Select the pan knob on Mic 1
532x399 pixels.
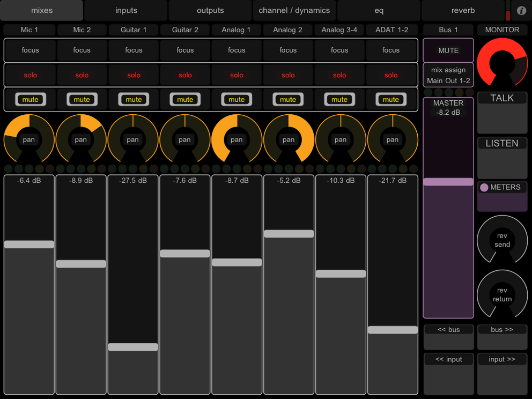point(28,139)
